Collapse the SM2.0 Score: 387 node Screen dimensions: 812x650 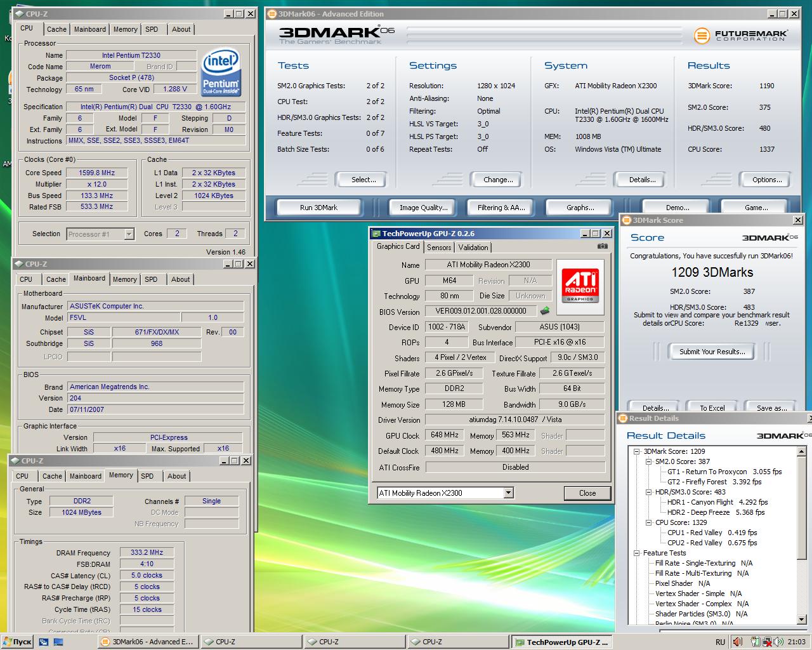click(x=649, y=461)
